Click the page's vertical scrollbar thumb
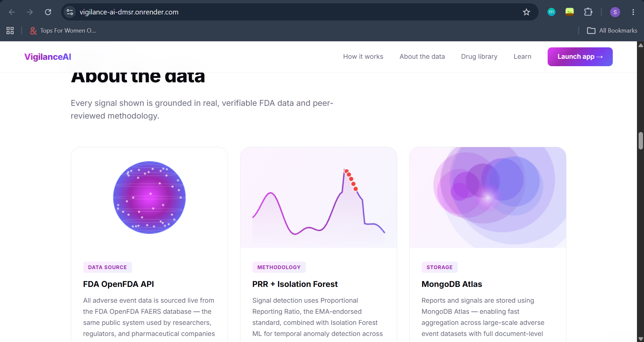The image size is (644, 342). 641,141
